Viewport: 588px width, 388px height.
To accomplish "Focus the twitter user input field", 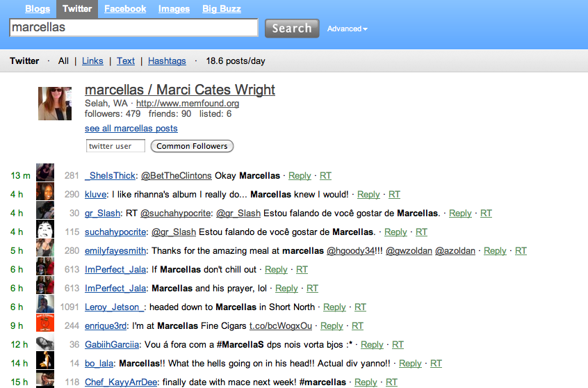I will (115, 146).
